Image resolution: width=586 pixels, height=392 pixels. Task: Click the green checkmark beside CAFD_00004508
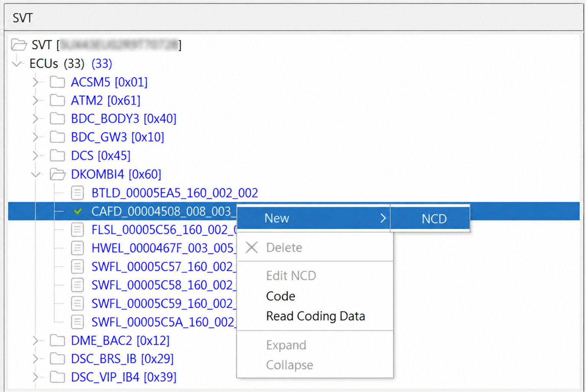pyautogui.click(x=78, y=211)
